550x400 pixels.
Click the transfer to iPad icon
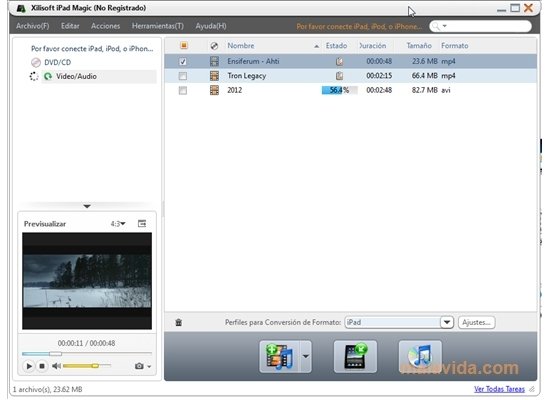tap(355, 356)
